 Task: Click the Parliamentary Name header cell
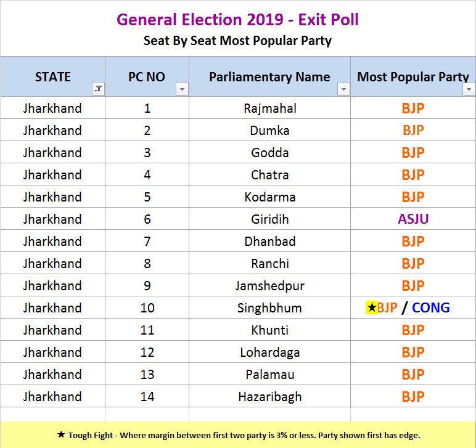pyautogui.click(x=269, y=77)
